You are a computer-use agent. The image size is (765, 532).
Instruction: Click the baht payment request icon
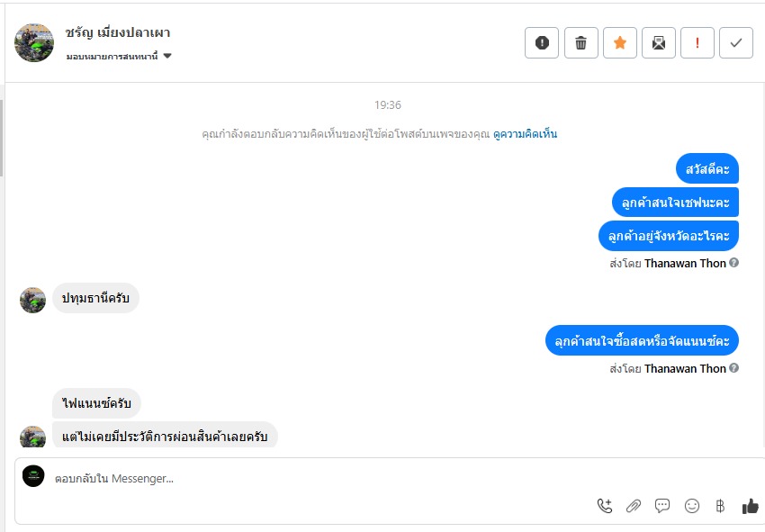pos(720,506)
